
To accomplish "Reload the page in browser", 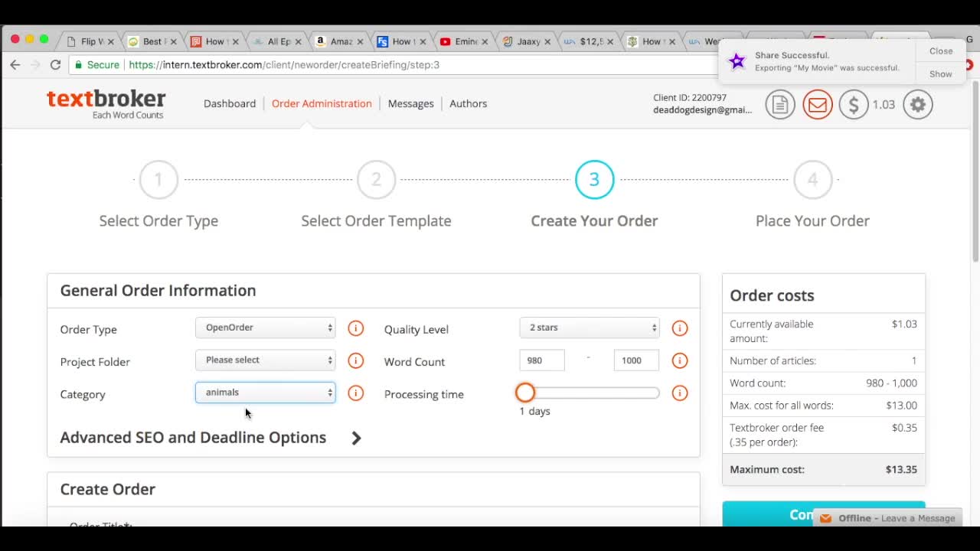I will tap(55, 65).
